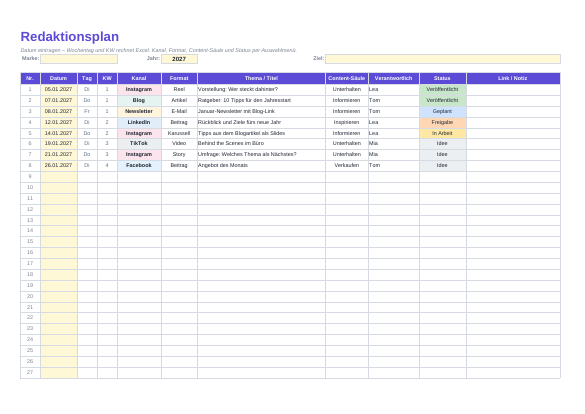Image resolution: width=585 pixels, height=414 pixels.
Task: Click Veröffentlicht status in Reel row
Action: pos(442,90)
